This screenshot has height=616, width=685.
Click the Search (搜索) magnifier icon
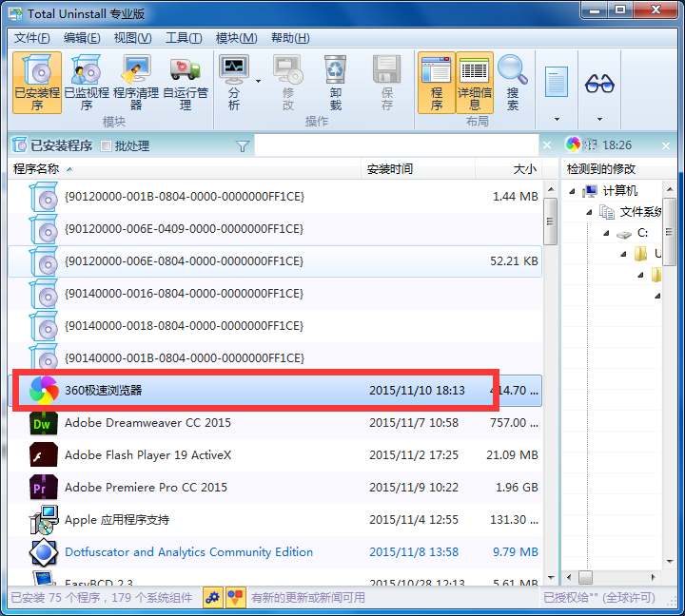click(x=513, y=82)
